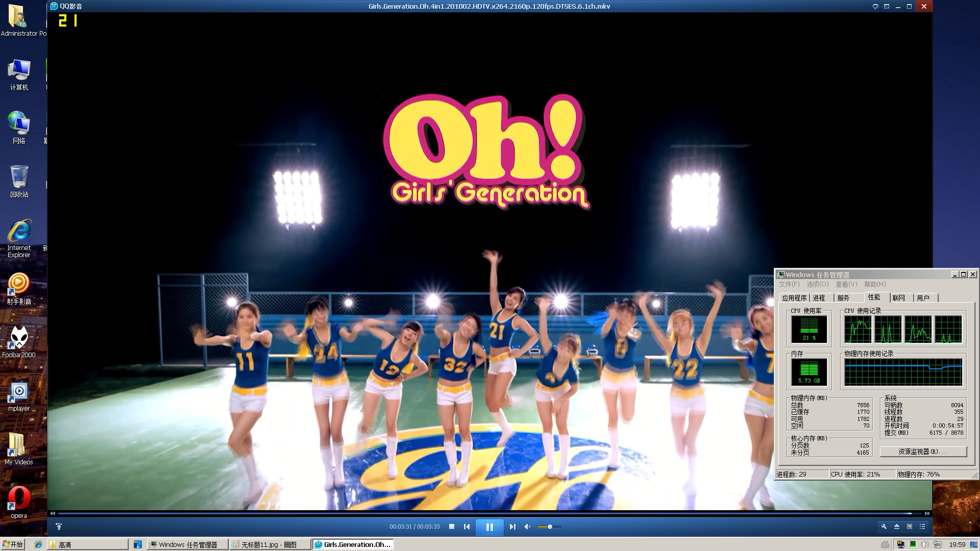Mute the player volume speaker icon
The height and width of the screenshot is (551, 980).
click(x=528, y=527)
